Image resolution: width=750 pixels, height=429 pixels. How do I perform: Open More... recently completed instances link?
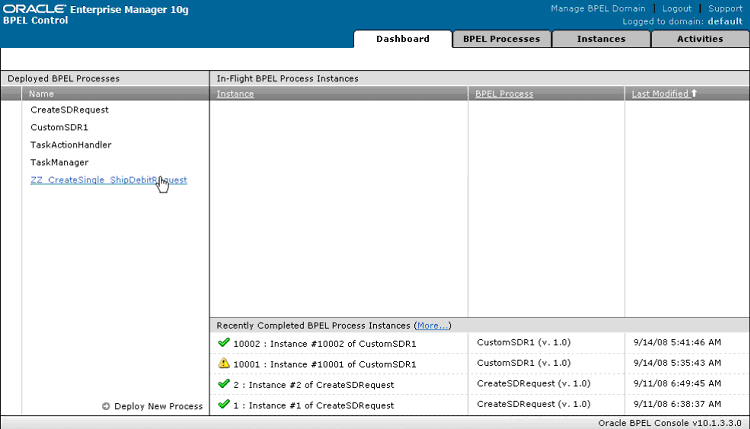click(x=432, y=326)
